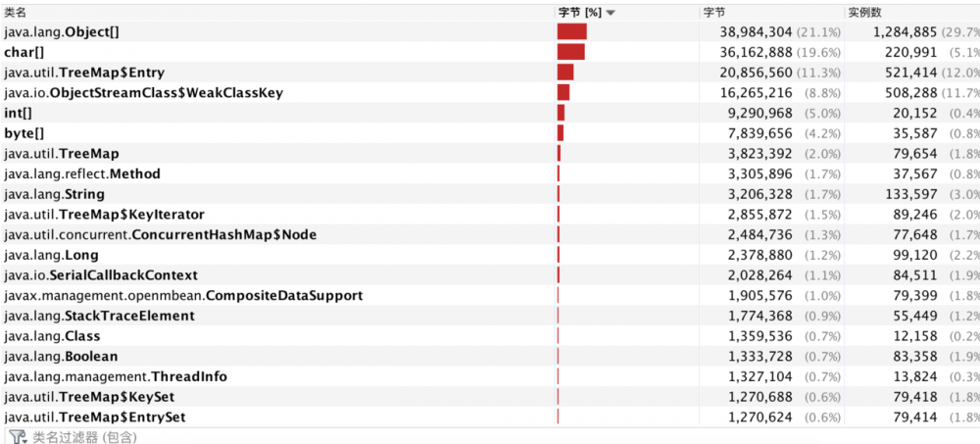980x444 pixels.
Task: Click the byte value 1,359,536
Action: coord(760,336)
